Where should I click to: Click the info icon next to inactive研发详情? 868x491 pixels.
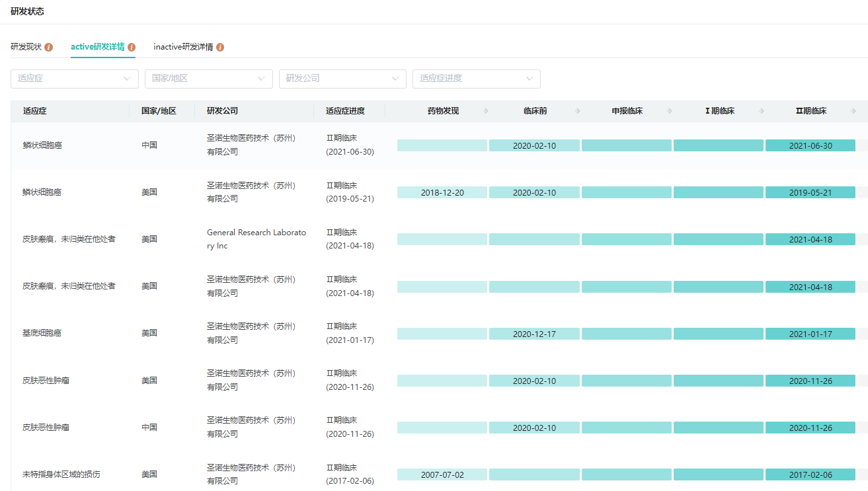[220, 48]
